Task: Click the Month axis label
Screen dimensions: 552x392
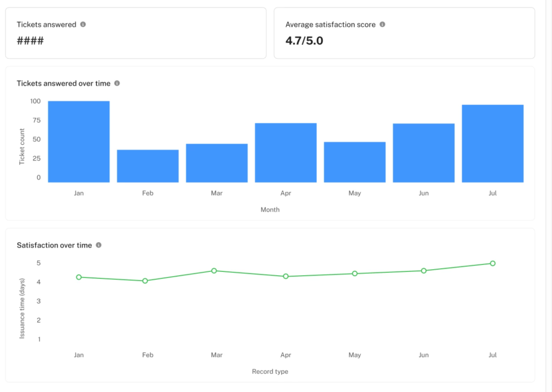Action: click(x=270, y=209)
